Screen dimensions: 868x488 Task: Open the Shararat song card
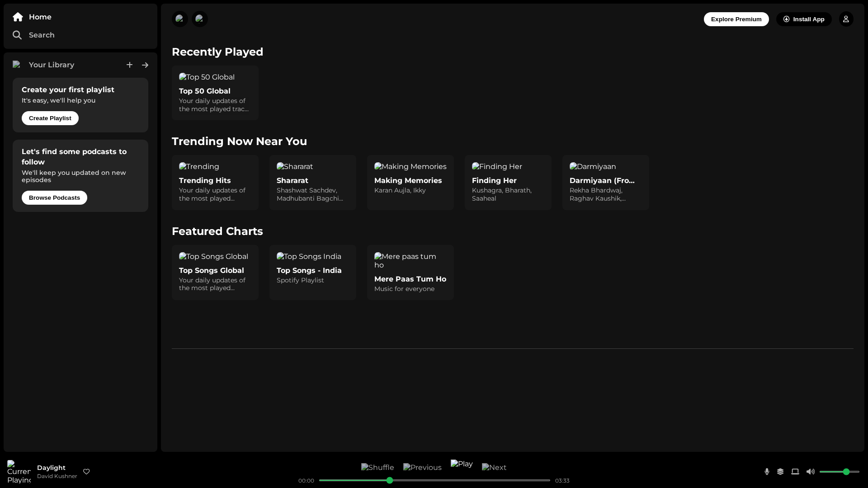[313, 183]
